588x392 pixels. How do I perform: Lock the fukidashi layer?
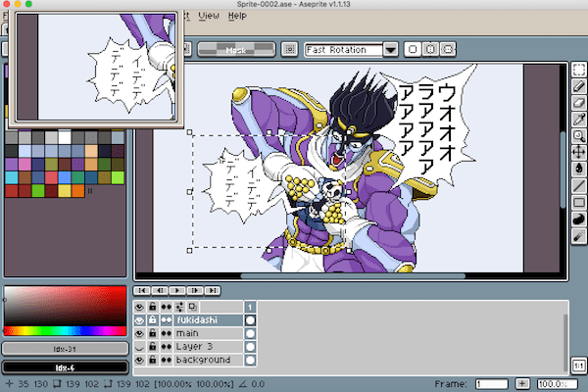[x=152, y=320]
